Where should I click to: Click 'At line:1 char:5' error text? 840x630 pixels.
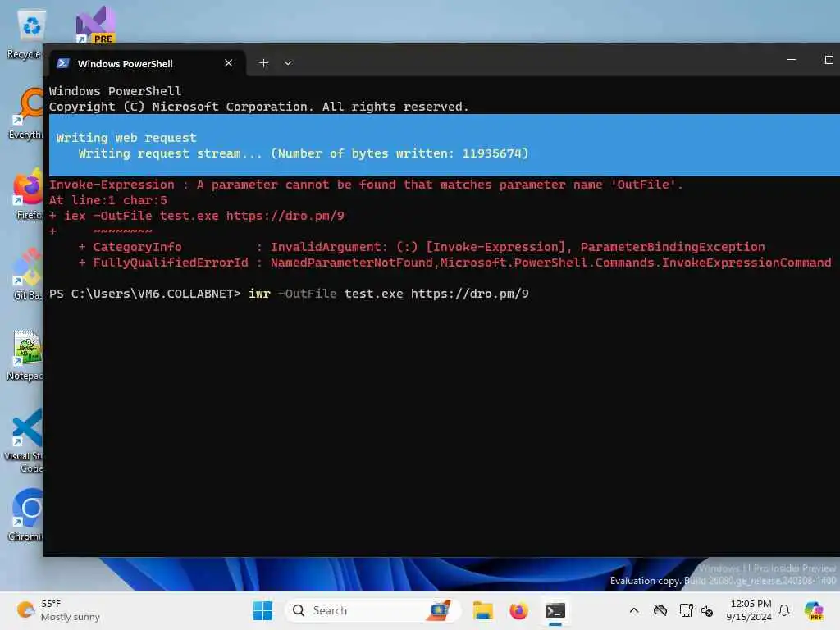(108, 200)
